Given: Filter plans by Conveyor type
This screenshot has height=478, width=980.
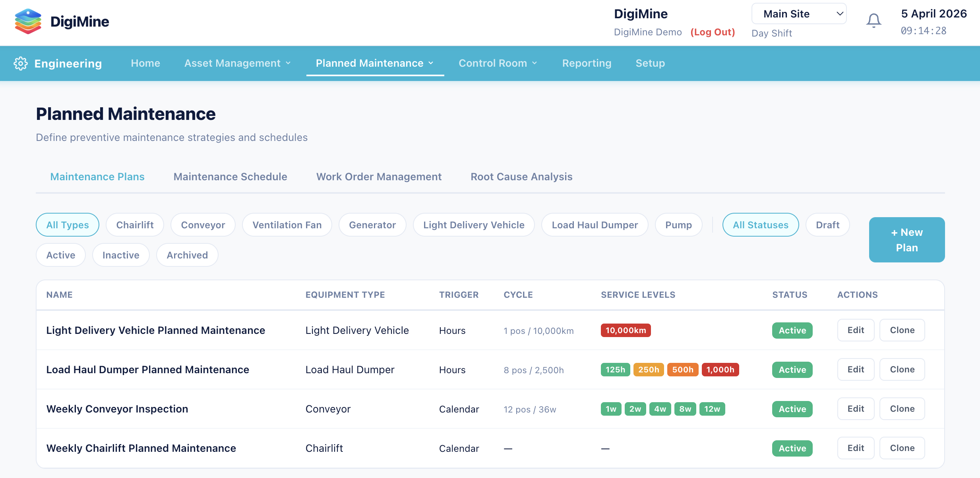Looking at the screenshot, I should [203, 225].
